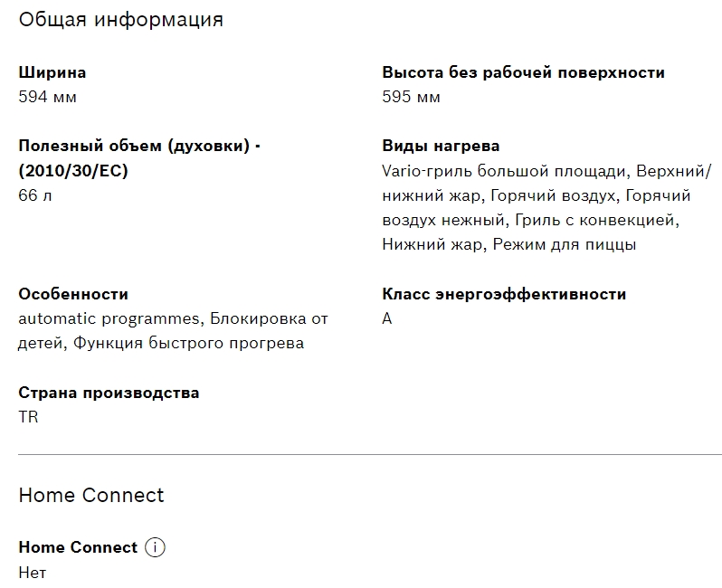The image size is (722, 588).
Task: Click the "Виды нагрева" label
Action: (441, 146)
